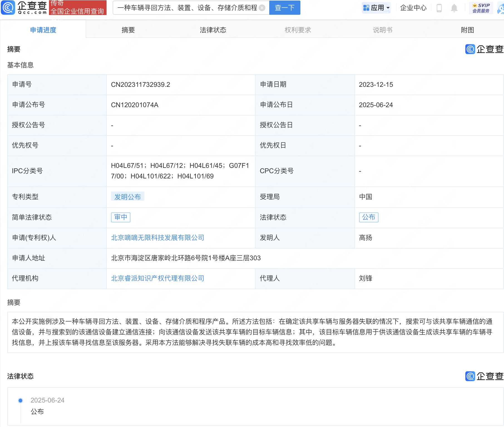Click the user avatar icon at top right
The image size is (504, 427).
501,8
